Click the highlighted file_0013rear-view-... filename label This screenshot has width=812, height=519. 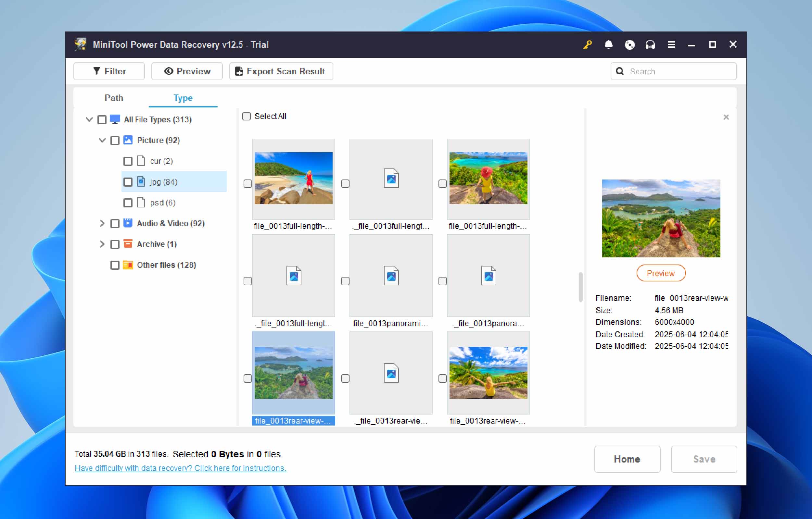coord(293,421)
